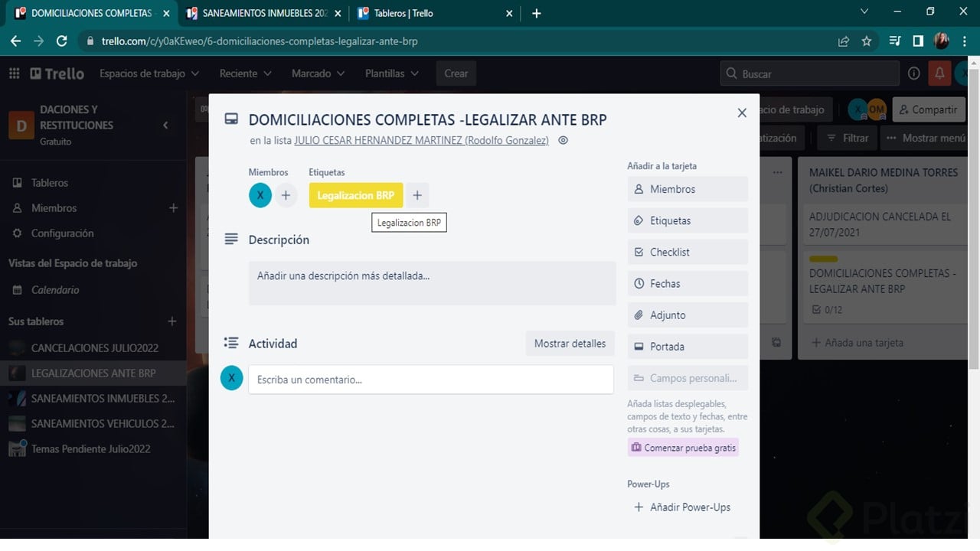
Task: Reload the page
Action: [x=62, y=41]
